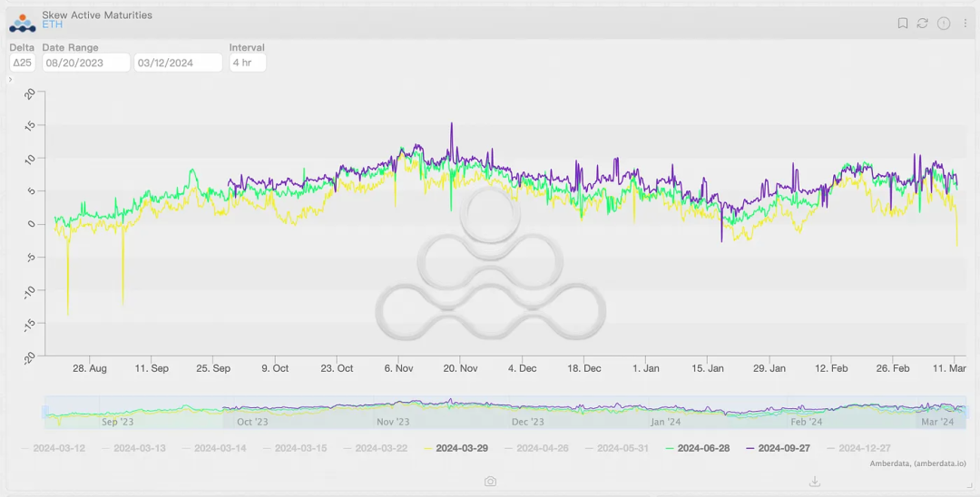The image size is (980, 497).
Task: Click the left handle of range slider
Action: [x=45, y=412]
